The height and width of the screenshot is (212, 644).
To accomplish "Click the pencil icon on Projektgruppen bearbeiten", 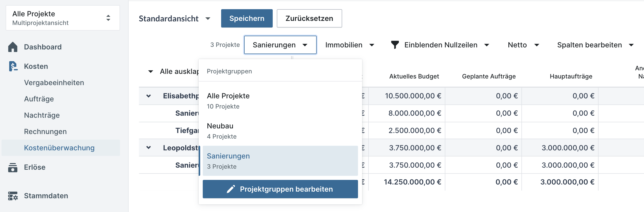I will tap(231, 189).
